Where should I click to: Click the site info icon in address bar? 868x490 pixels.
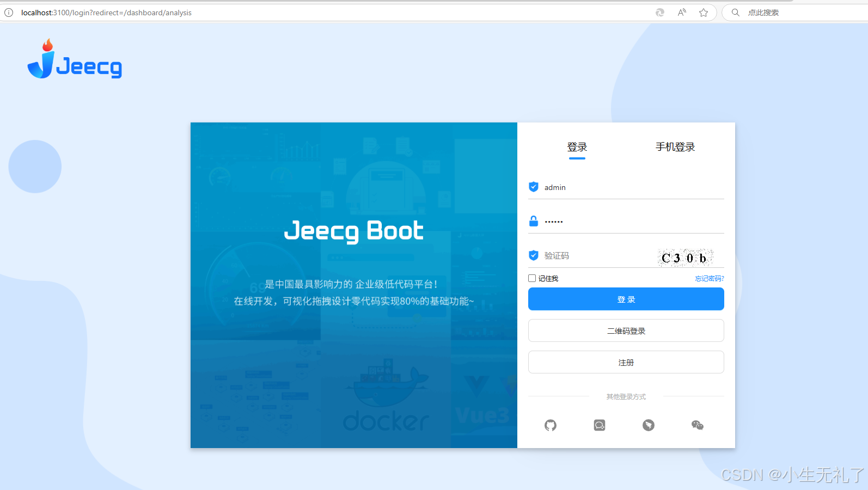[x=9, y=13]
